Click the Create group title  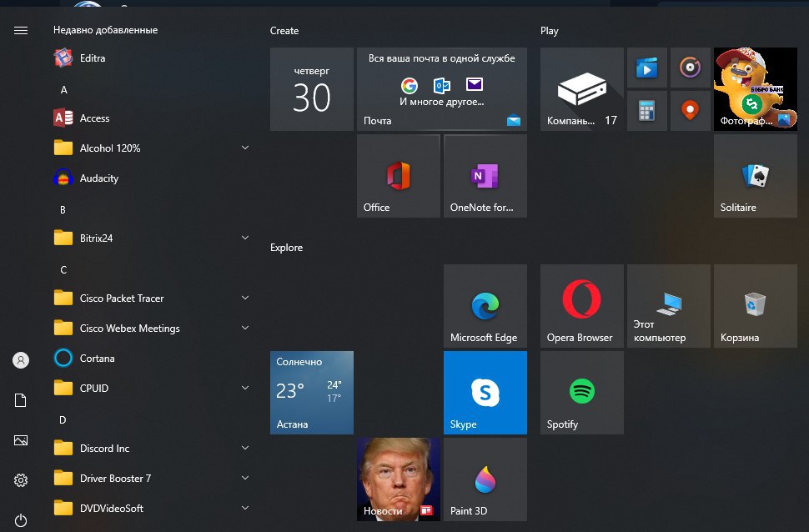(x=284, y=31)
